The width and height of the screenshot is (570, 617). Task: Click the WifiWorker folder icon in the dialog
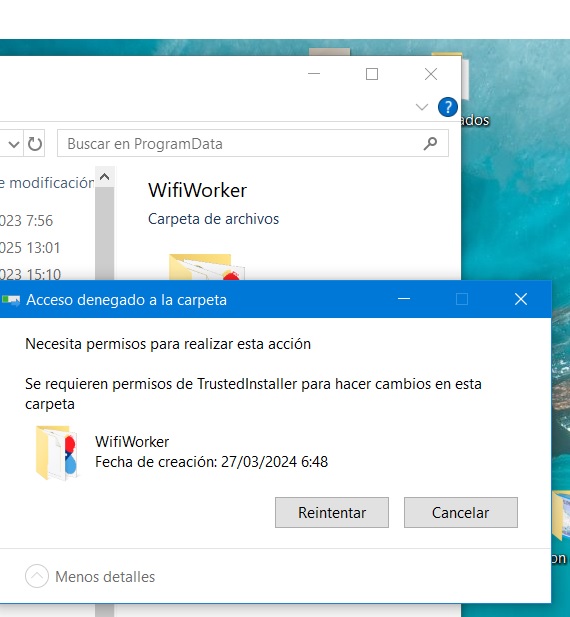point(56,453)
